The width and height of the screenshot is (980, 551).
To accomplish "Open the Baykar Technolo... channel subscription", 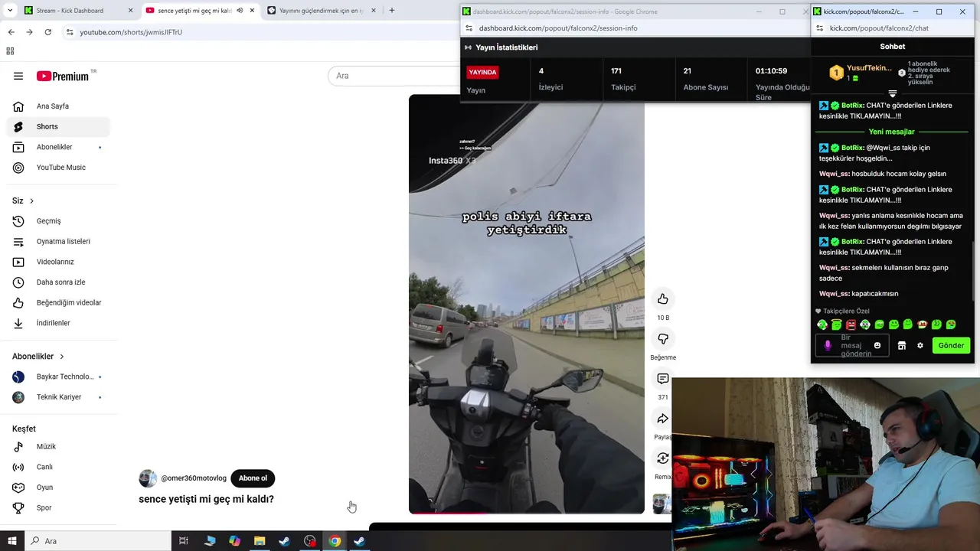I will tap(59, 377).
